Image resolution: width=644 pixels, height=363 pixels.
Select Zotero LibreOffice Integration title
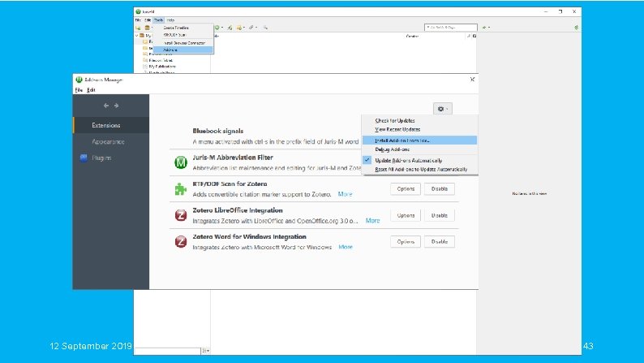(x=238, y=210)
